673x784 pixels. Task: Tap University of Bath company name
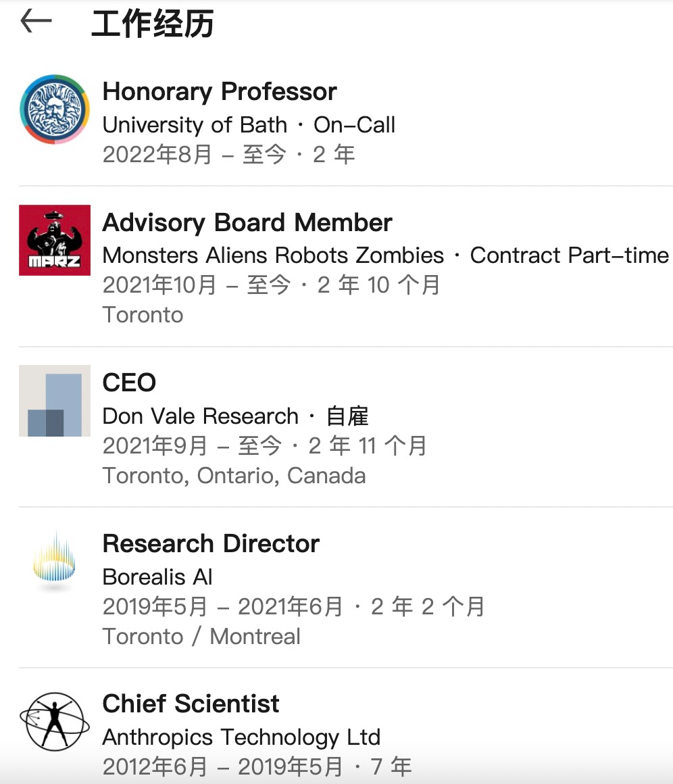(x=195, y=125)
